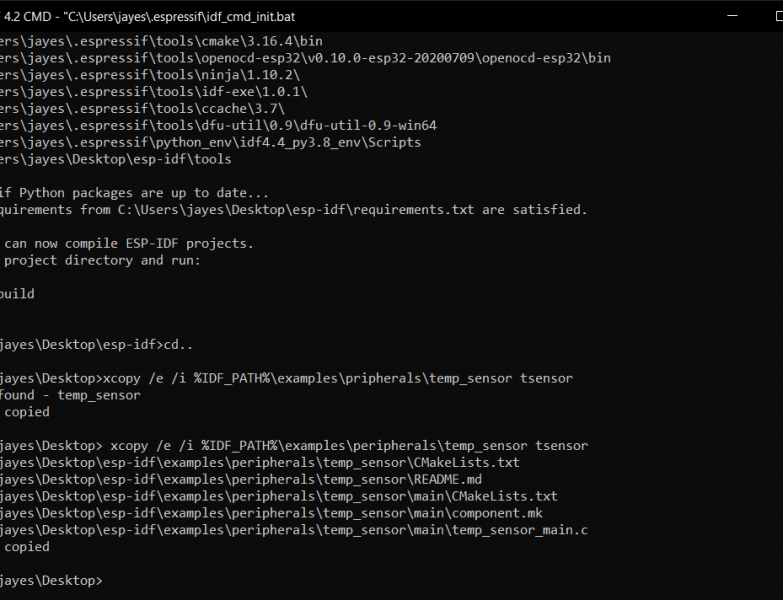Image resolution: width=783 pixels, height=600 pixels.
Task: Click the 'cd..' command line
Action: pos(94,344)
